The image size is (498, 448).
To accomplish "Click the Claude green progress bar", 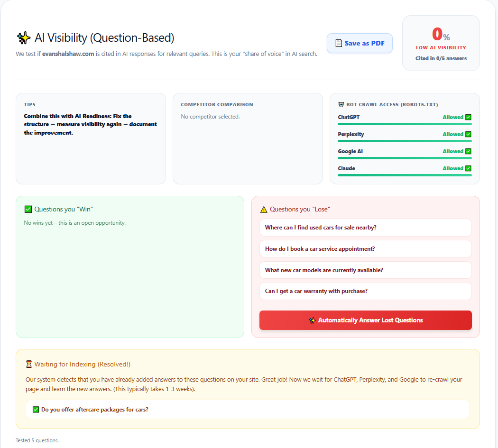I will [x=405, y=175].
